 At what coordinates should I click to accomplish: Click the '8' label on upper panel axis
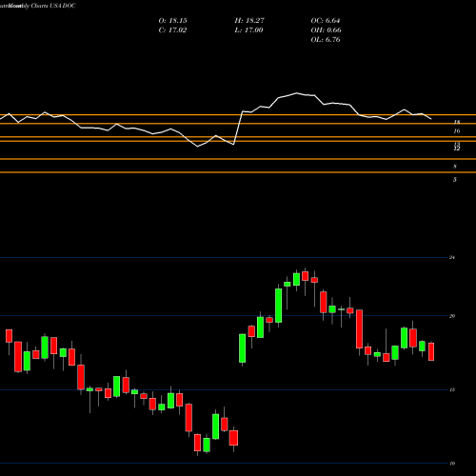point(455,167)
